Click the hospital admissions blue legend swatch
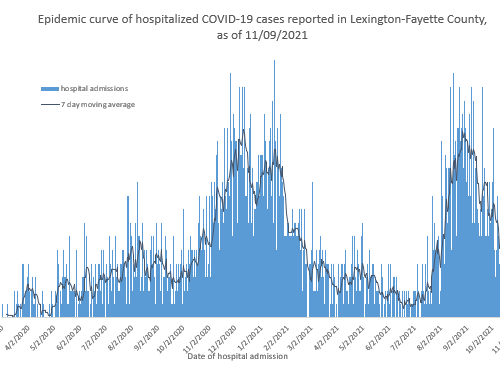Viewport: 500px width, 367px height. click(x=50, y=89)
